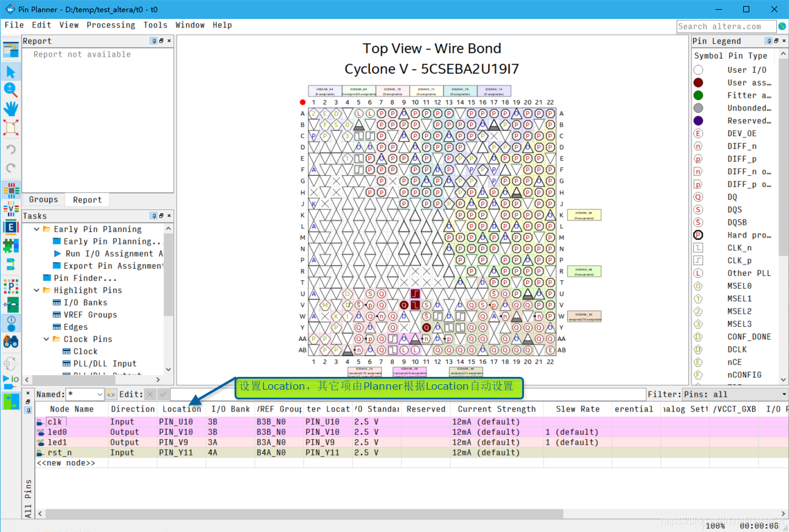Screen dimensions: 789x532
Task: Open the File menu
Action: [14, 25]
